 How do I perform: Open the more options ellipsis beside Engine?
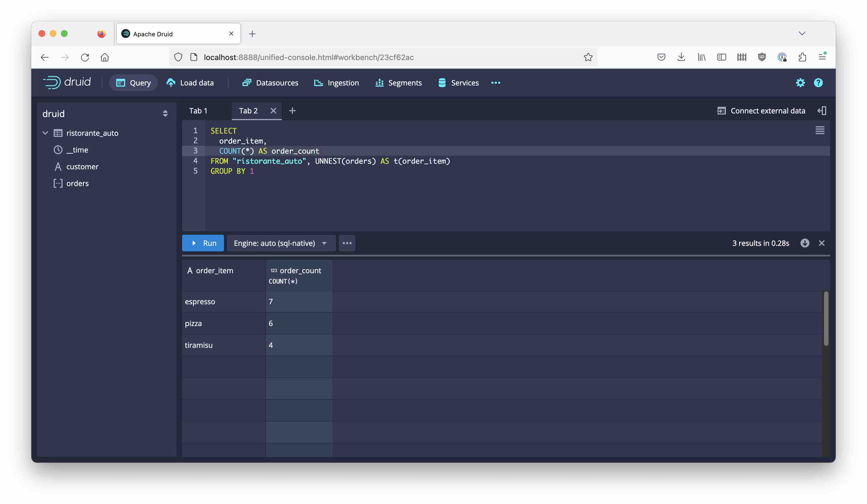347,243
